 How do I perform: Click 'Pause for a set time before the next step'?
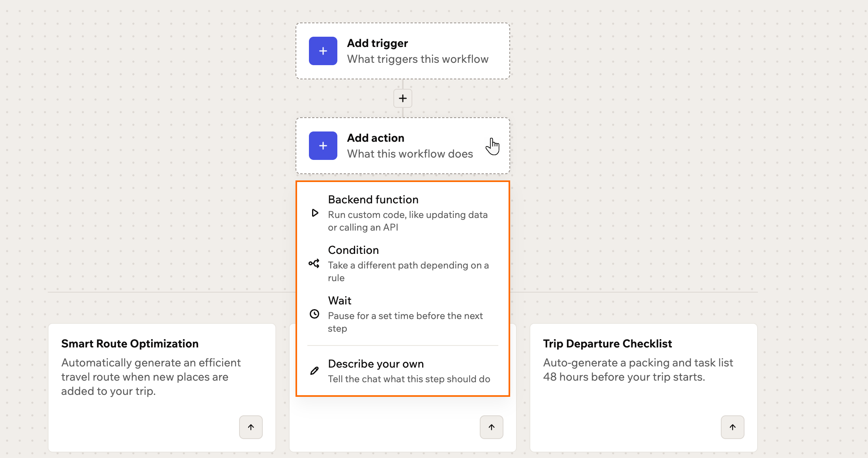click(x=405, y=322)
